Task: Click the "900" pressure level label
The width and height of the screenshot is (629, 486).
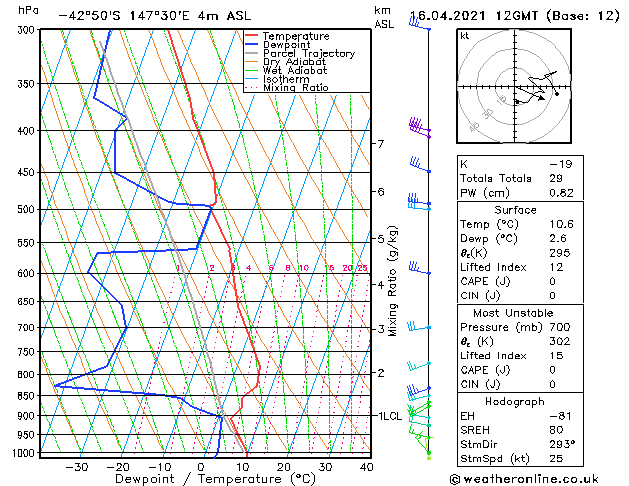Action: (x=28, y=416)
